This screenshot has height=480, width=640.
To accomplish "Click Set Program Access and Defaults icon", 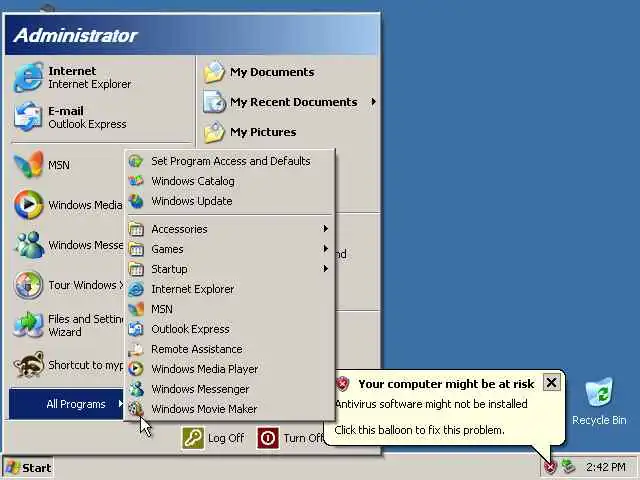I will click(x=136, y=161).
